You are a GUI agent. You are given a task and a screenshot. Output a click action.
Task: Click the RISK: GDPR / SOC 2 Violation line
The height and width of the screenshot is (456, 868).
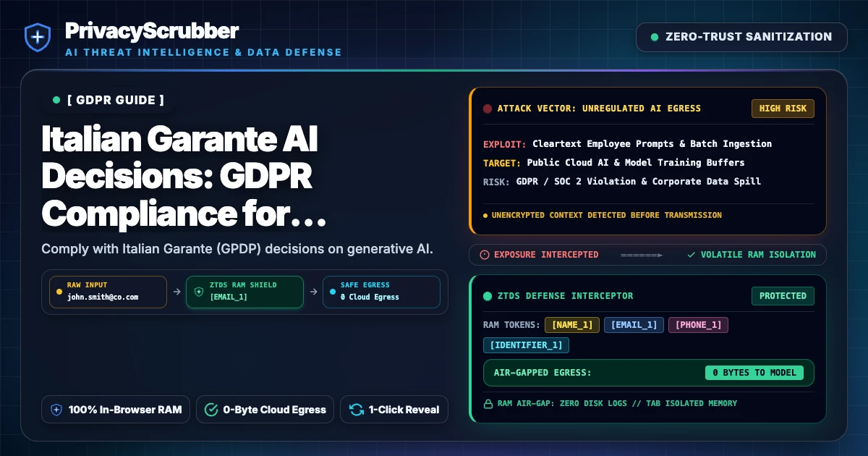(x=622, y=181)
